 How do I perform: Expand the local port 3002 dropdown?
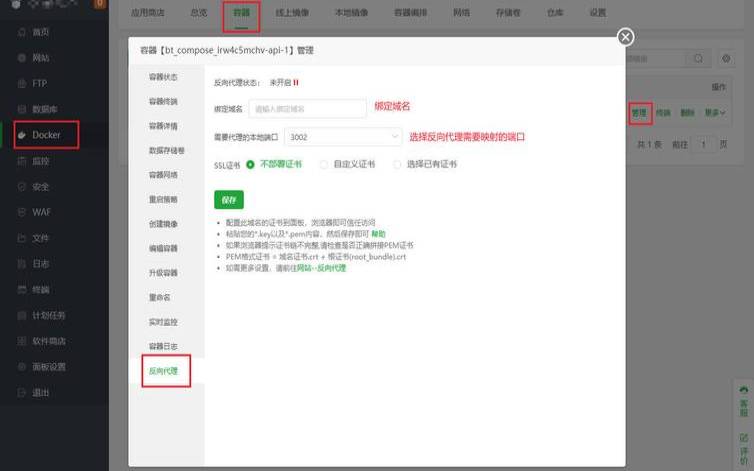tap(343, 136)
